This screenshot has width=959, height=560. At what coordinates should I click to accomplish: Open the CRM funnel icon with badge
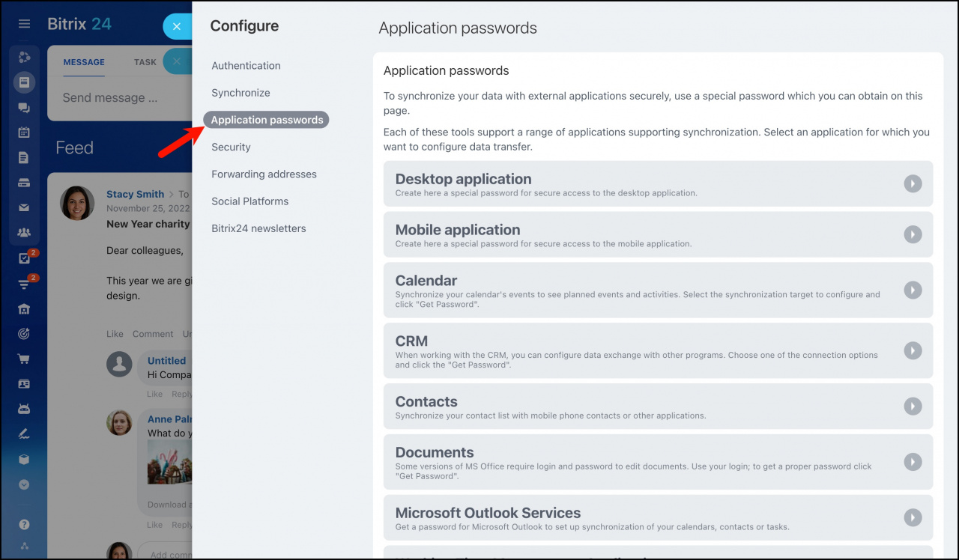point(24,284)
